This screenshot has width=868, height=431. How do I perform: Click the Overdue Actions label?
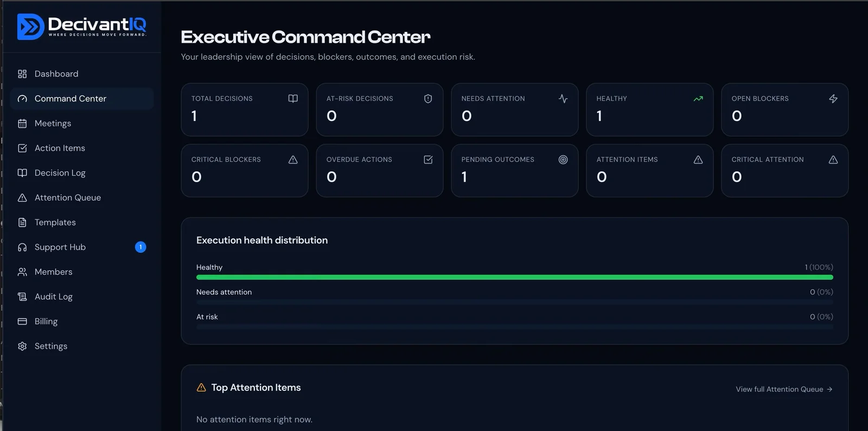pyautogui.click(x=359, y=159)
